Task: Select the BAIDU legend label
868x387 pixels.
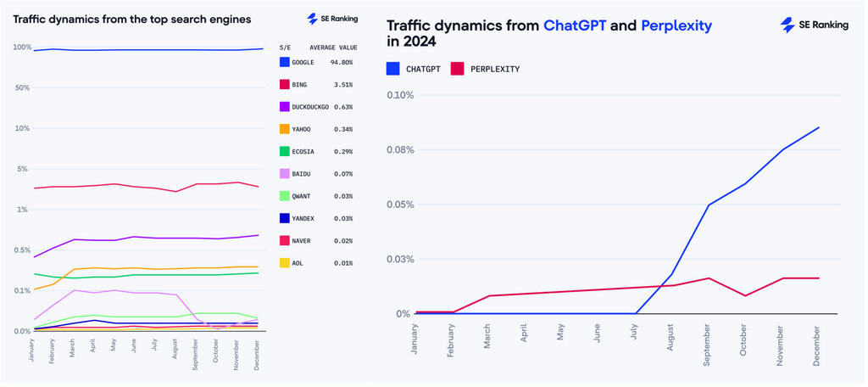Action: pyautogui.click(x=301, y=173)
